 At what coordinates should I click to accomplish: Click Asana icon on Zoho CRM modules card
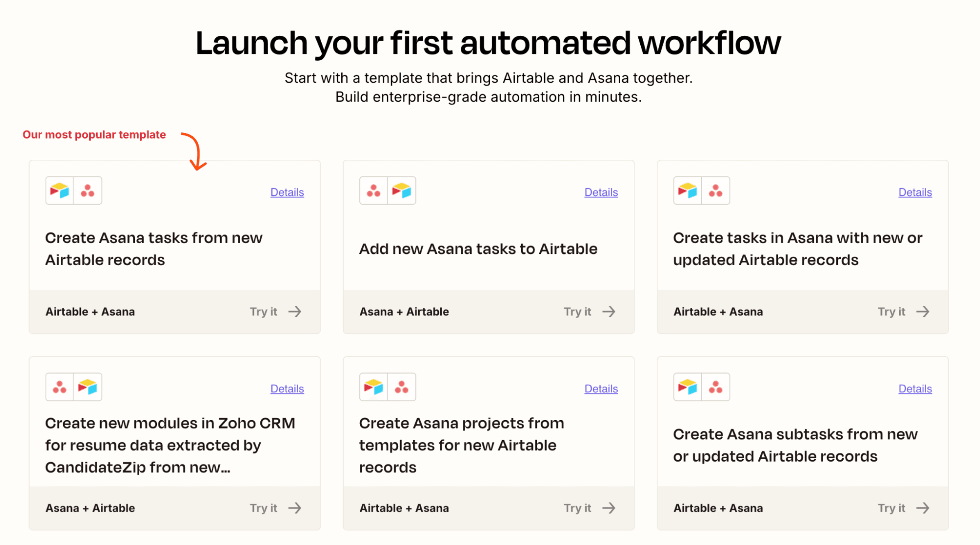pos(59,387)
